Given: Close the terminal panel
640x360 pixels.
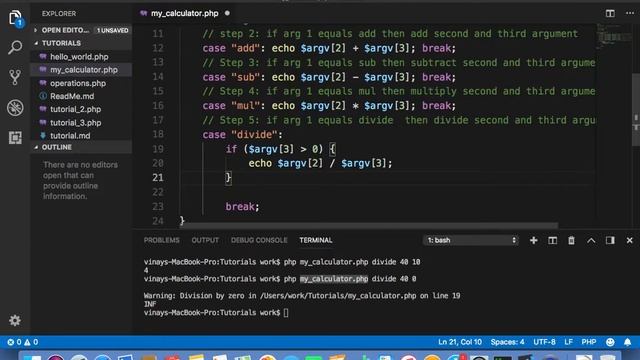Looking at the screenshot, I should pyautogui.click(x=629, y=240).
